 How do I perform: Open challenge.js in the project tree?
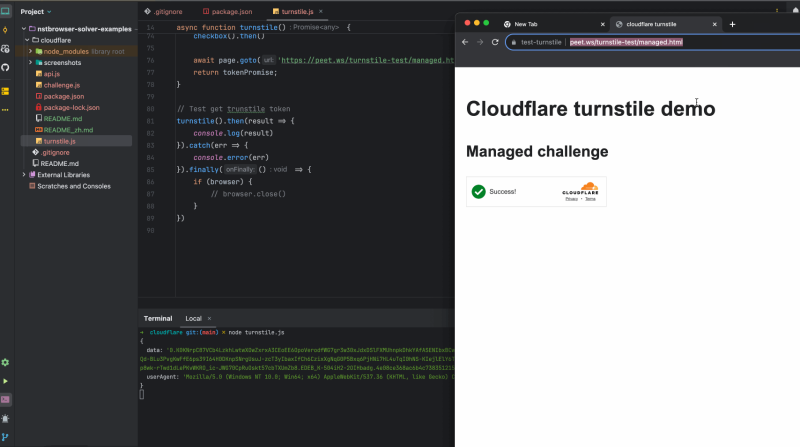(62, 85)
